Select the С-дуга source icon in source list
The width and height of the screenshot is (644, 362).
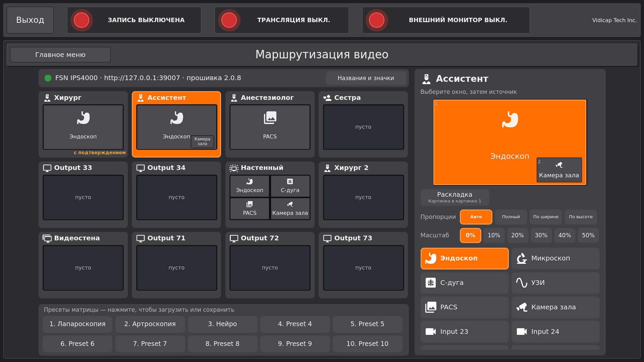coord(431,283)
